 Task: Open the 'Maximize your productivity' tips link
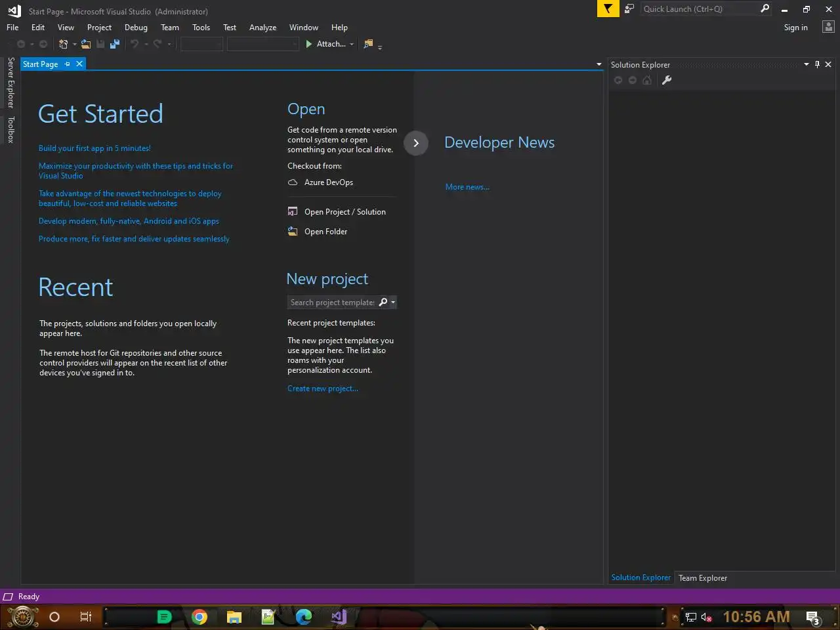136,171
